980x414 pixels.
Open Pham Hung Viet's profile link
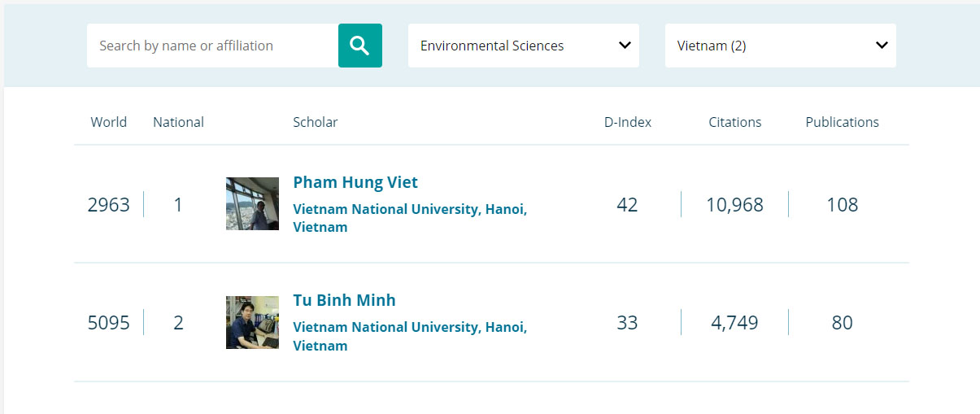pyautogui.click(x=355, y=182)
